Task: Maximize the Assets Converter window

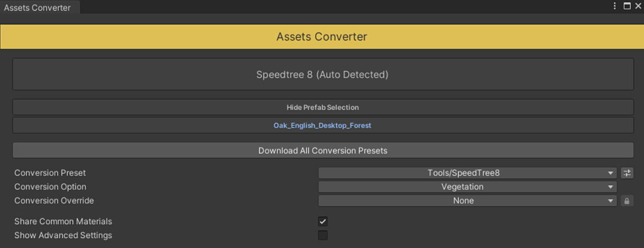Action: 627,6
